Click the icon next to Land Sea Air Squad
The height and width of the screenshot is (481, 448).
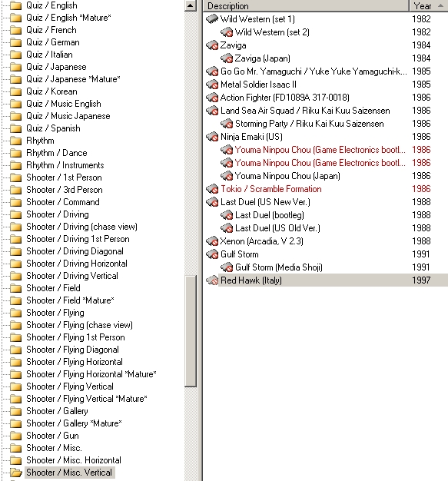coord(212,111)
